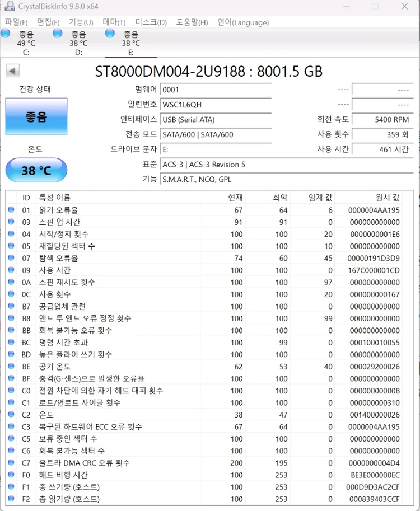
Task: Click status dot of attribute 0A row
Action: click(11, 282)
